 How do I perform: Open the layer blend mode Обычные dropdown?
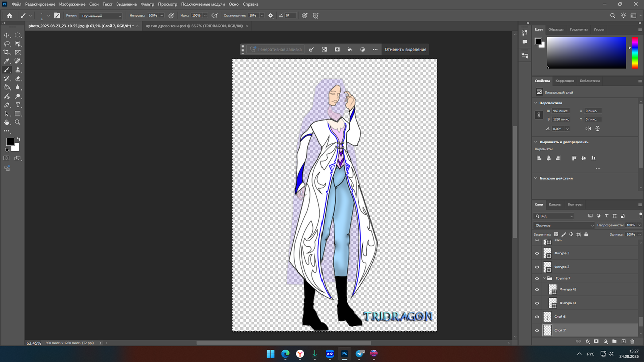pos(564,225)
